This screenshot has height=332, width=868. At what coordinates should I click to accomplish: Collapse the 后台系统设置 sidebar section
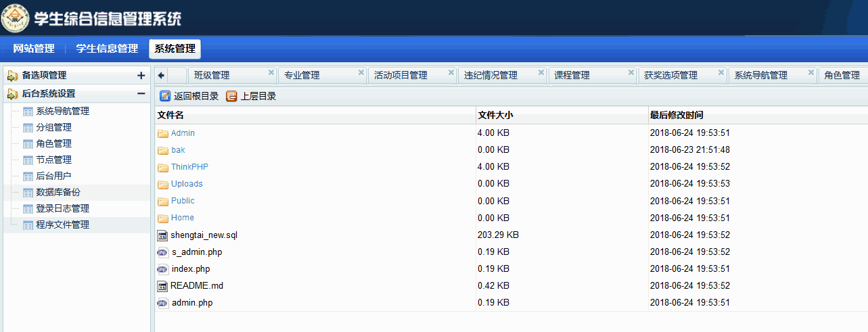click(x=141, y=94)
